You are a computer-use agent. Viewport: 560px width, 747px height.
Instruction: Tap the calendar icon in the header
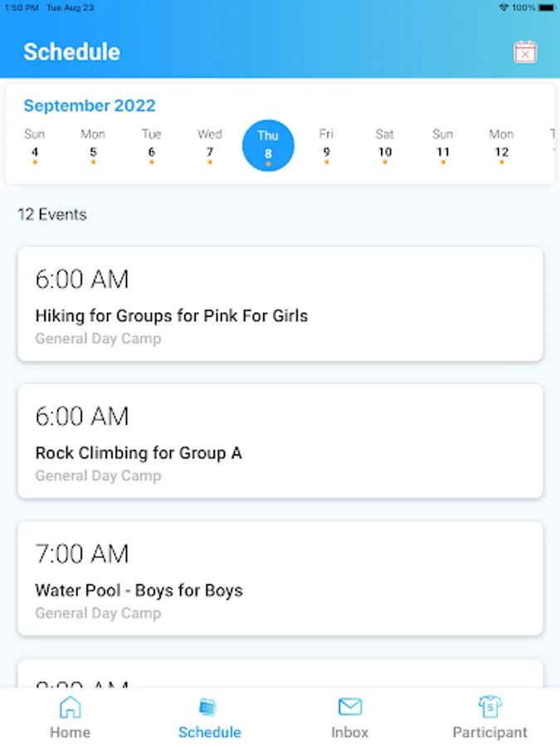point(525,51)
